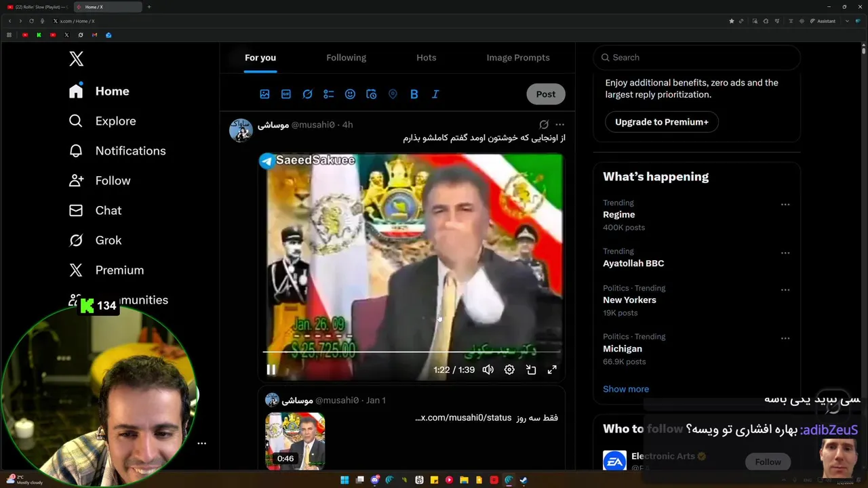Open Premium from the sidebar
Screen dimensions: 868x488
106,270
